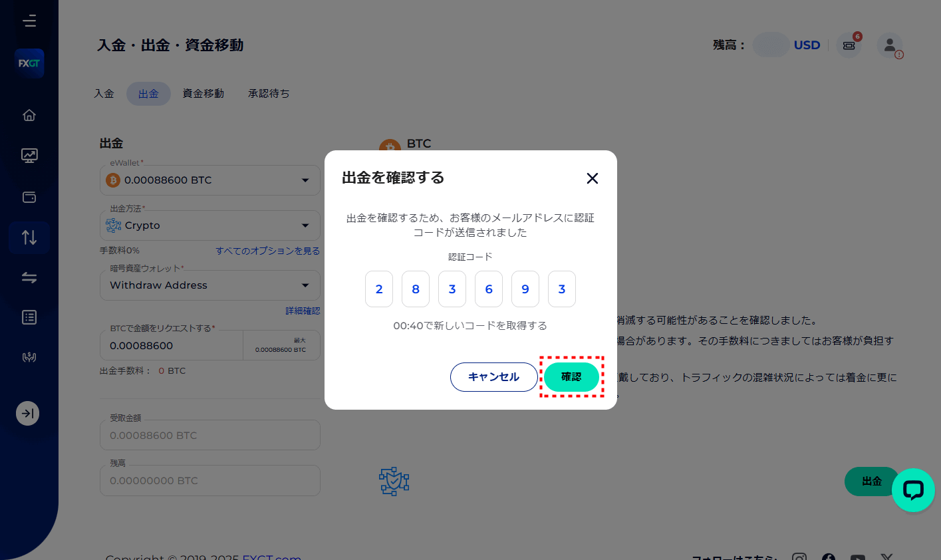Click the fourth code digit box showing 6

pos(489,289)
